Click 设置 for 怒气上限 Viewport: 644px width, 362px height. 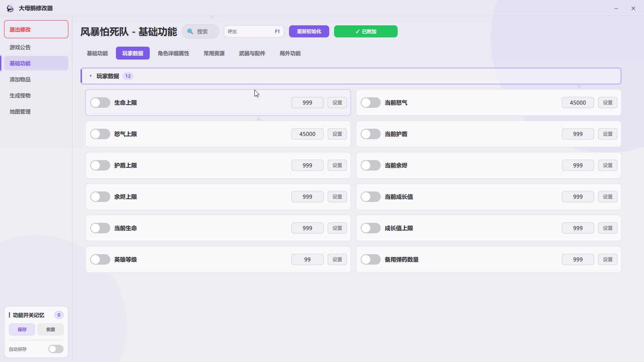click(337, 134)
